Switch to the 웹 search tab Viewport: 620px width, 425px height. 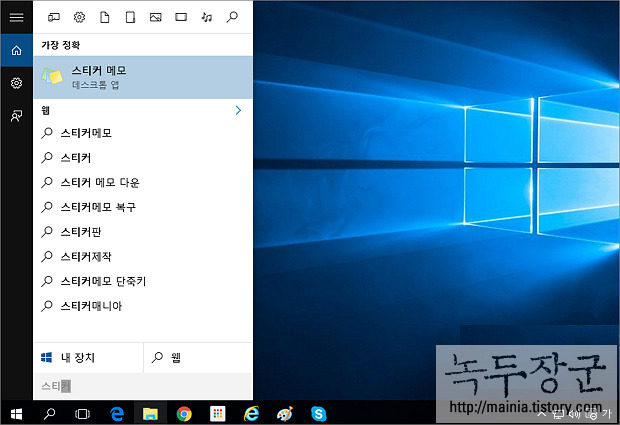coord(198,357)
